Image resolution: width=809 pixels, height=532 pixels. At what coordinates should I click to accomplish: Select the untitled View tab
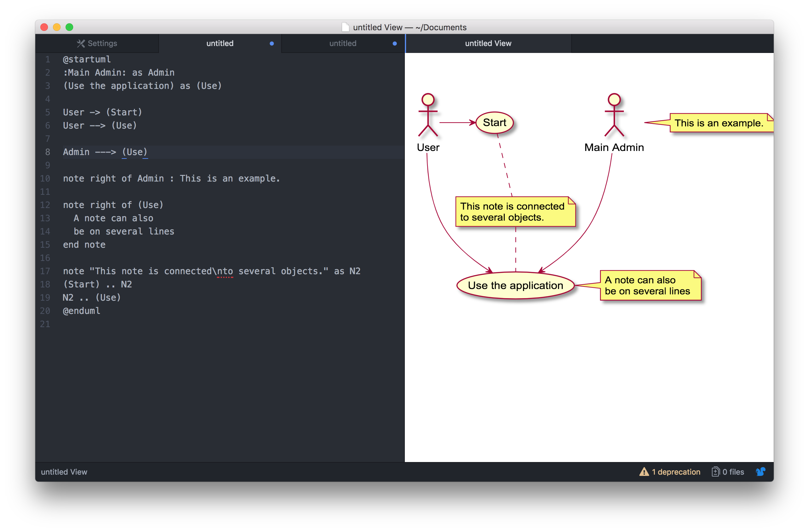(488, 43)
